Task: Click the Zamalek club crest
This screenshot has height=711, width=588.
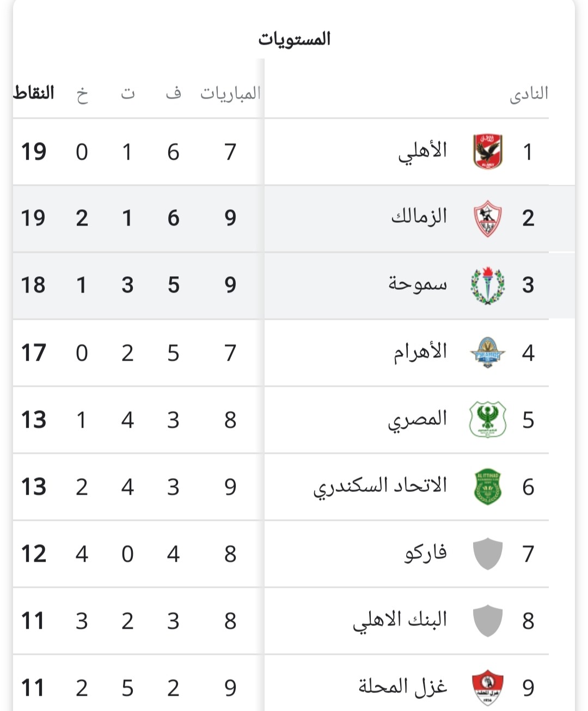Action: 487,218
